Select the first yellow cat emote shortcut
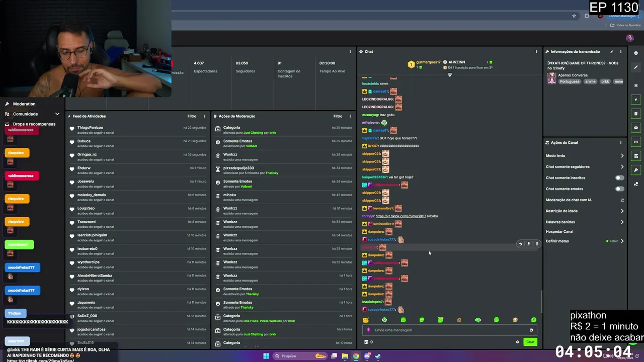The image size is (644, 362). [366, 320]
